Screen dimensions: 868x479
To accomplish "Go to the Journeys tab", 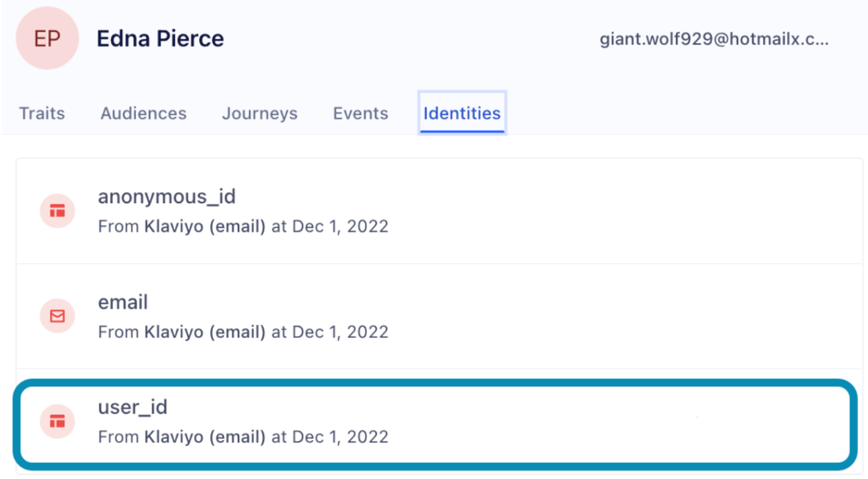I will 259,113.
